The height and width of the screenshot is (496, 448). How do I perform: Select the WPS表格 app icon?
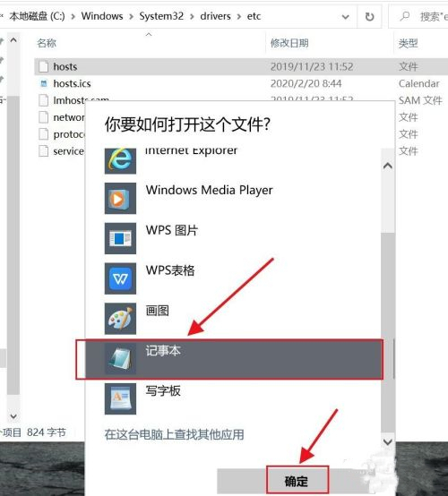point(120,278)
